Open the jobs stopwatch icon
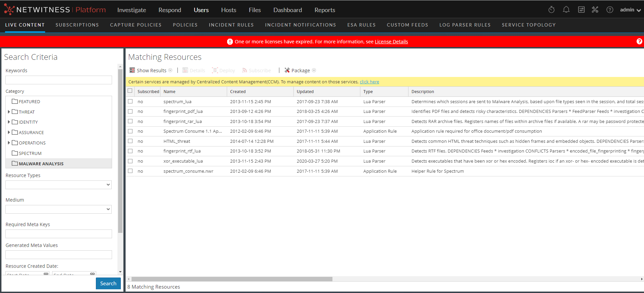 tap(551, 10)
